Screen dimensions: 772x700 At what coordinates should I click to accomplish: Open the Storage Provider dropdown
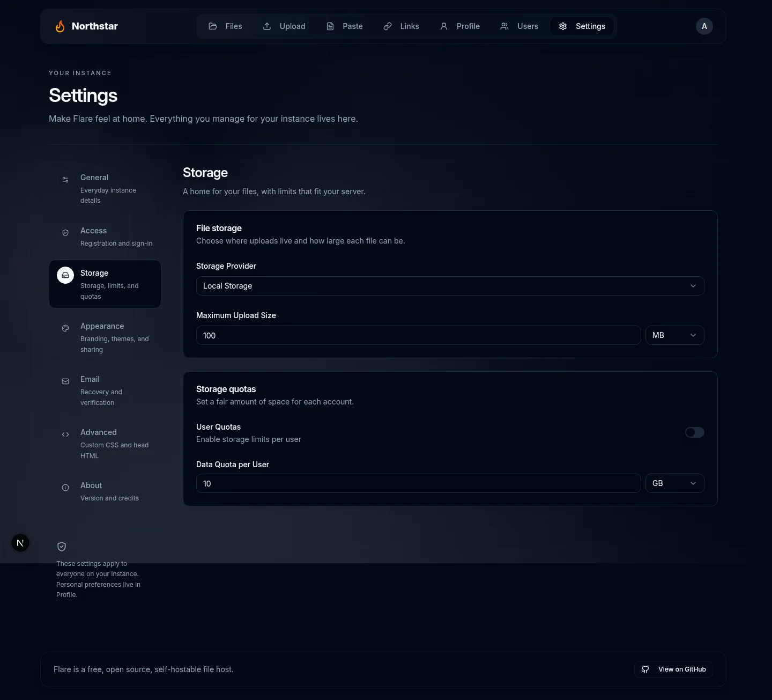(450, 286)
